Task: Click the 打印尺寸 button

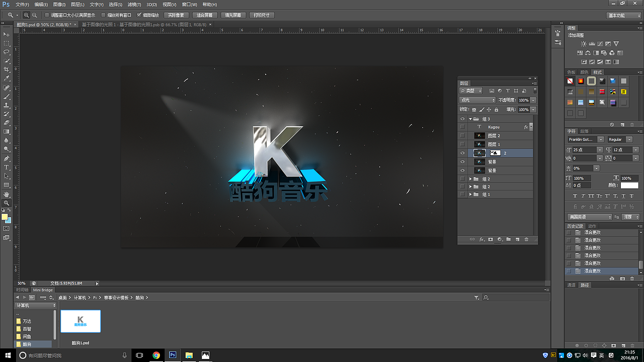Action: [262, 15]
